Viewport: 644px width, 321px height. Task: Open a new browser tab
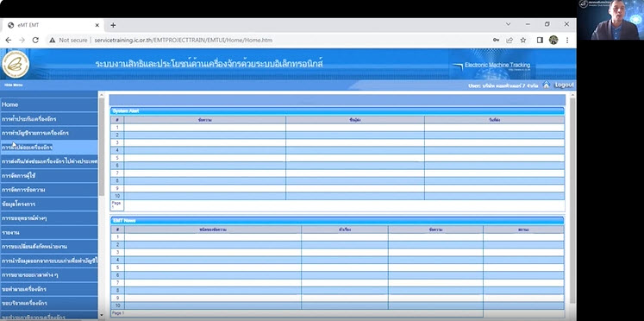[113, 25]
